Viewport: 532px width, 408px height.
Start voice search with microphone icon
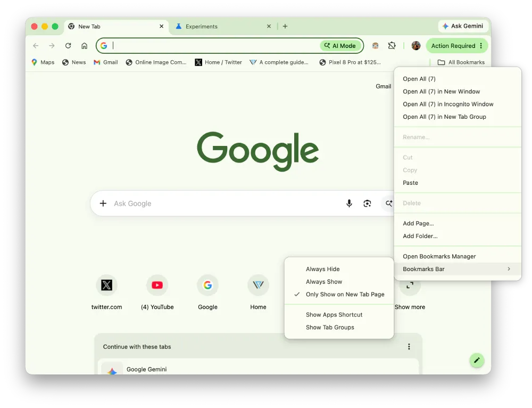coord(349,203)
